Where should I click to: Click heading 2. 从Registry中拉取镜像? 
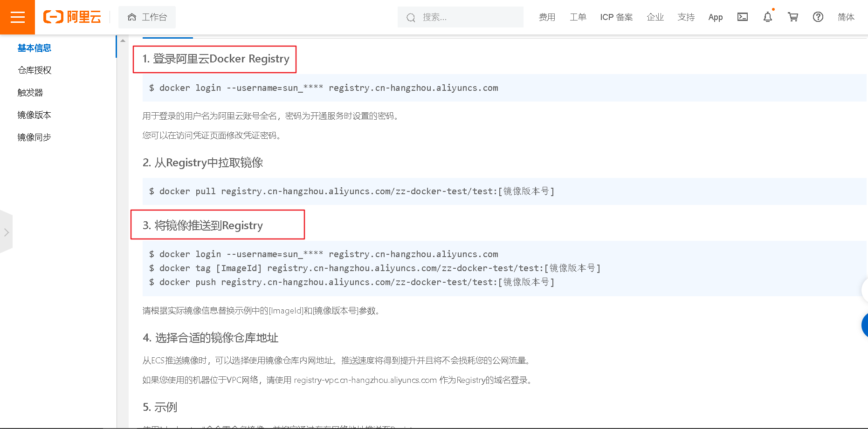[203, 163]
